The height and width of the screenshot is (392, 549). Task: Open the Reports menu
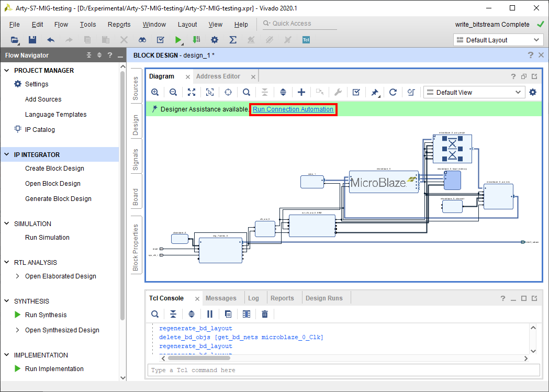pos(119,25)
